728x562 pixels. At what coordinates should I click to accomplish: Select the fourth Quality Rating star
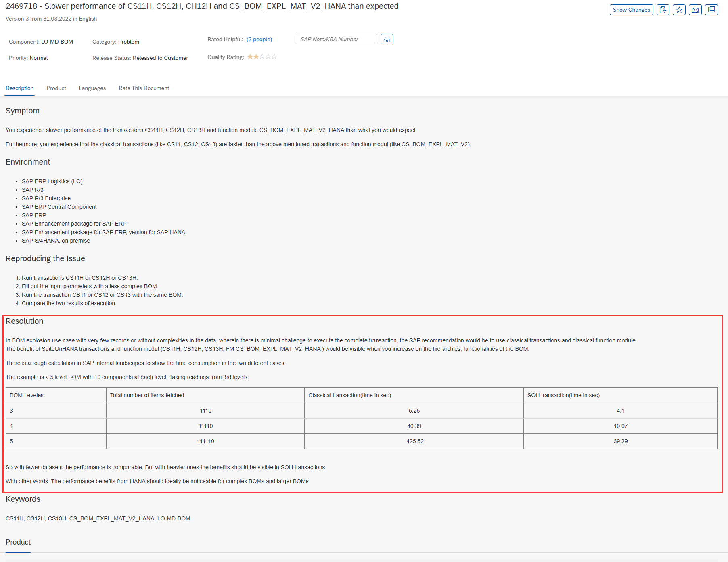pos(268,57)
